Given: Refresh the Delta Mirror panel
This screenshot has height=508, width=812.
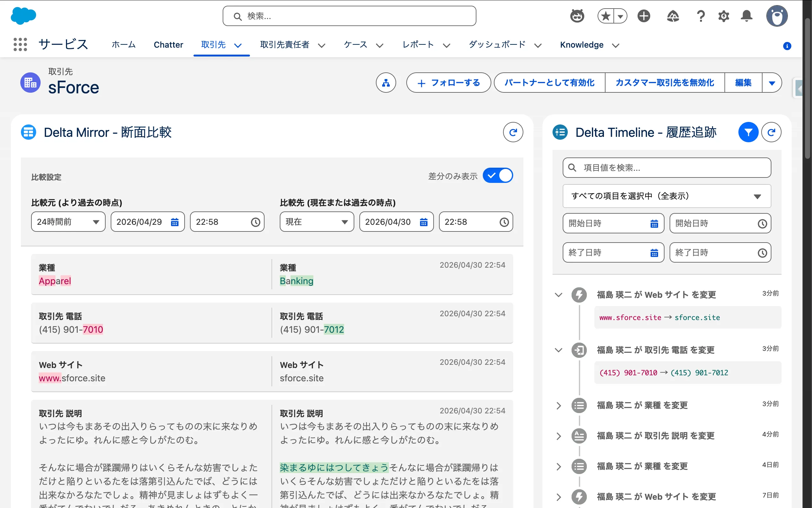Looking at the screenshot, I should point(513,132).
